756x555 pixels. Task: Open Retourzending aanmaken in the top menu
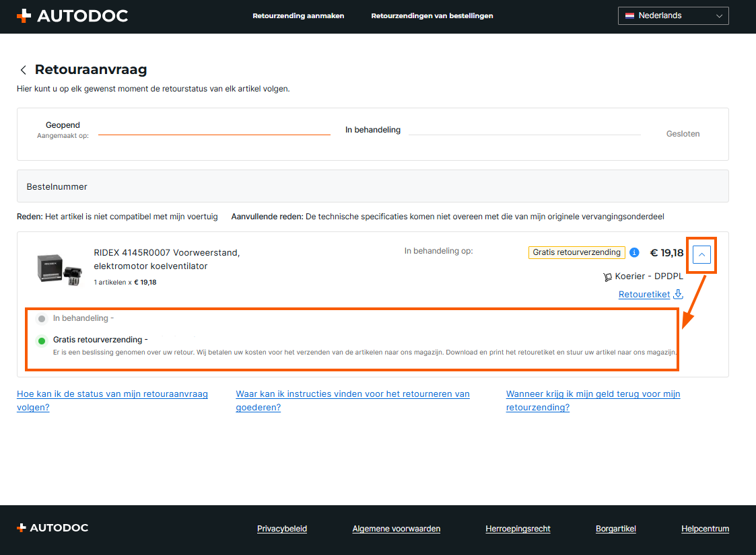[x=298, y=15]
